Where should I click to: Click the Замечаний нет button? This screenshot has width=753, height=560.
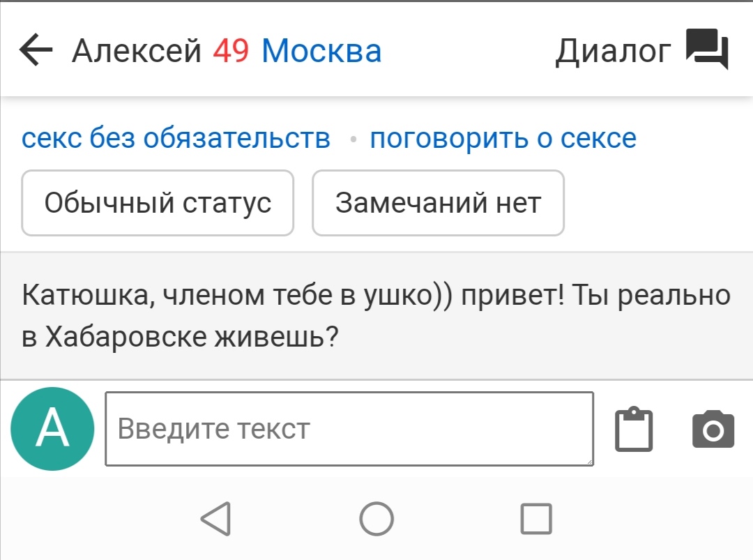438,203
